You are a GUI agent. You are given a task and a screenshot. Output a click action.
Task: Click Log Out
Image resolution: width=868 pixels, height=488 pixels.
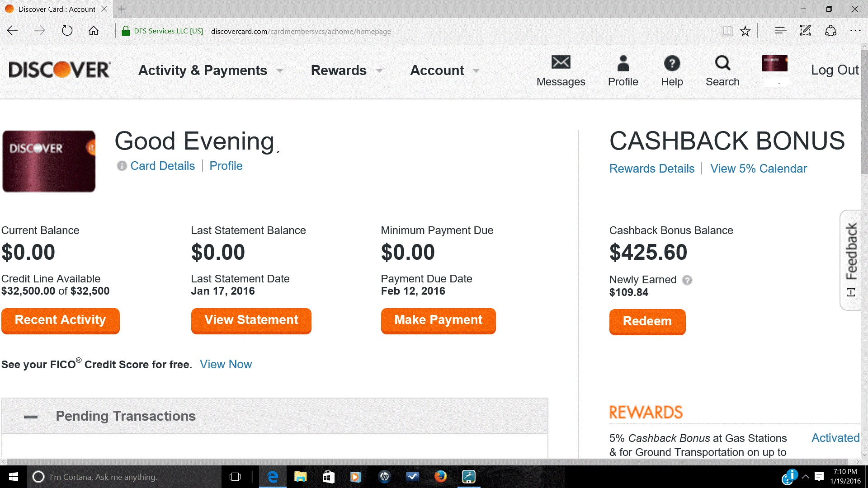point(835,70)
